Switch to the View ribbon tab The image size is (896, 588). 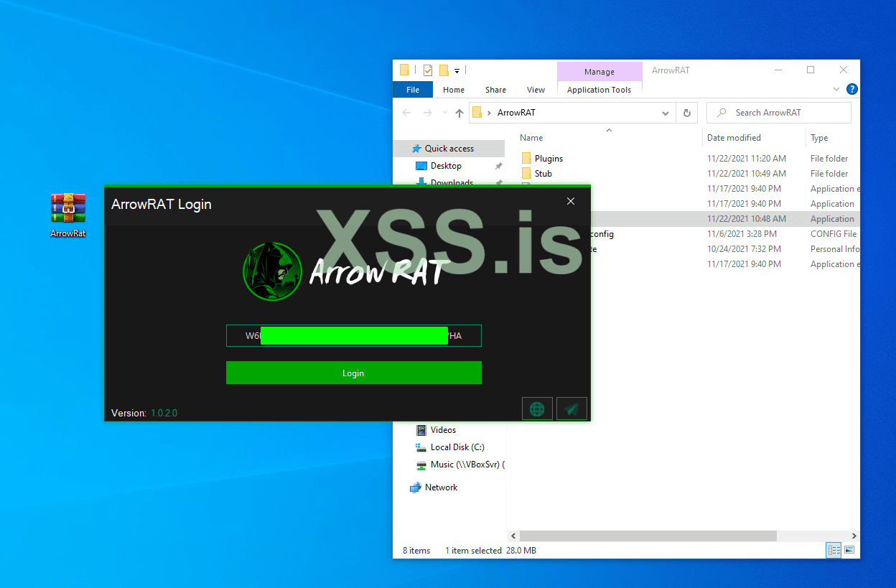coord(536,90)
